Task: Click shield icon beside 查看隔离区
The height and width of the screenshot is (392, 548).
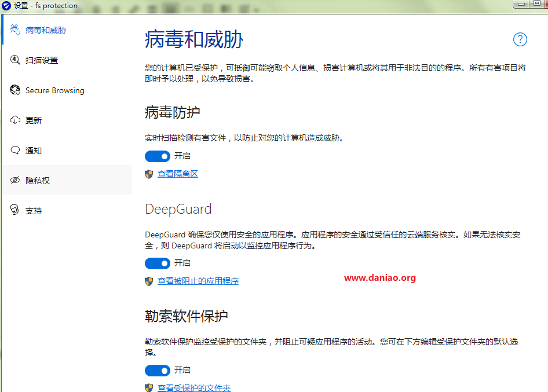Action: pyautogui.click(x=149, y=174)
